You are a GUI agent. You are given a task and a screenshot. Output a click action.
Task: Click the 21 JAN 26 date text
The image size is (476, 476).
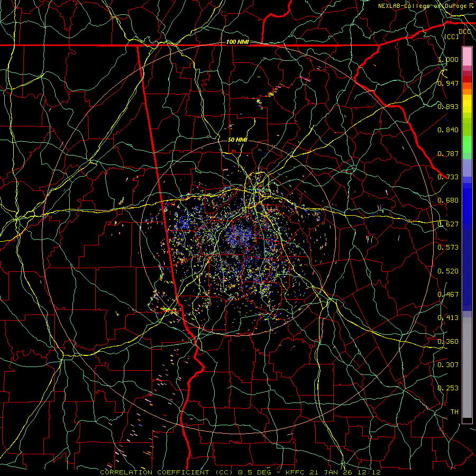click(330, 472)
